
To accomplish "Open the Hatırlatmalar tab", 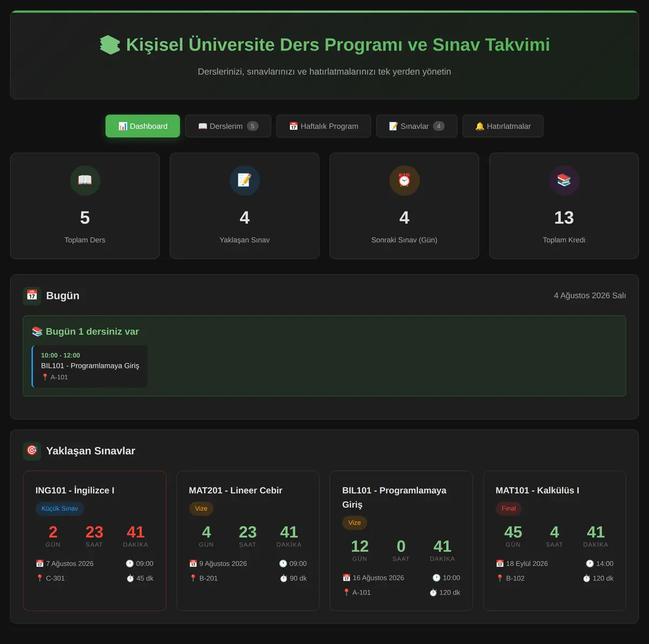I will (502, 126).
